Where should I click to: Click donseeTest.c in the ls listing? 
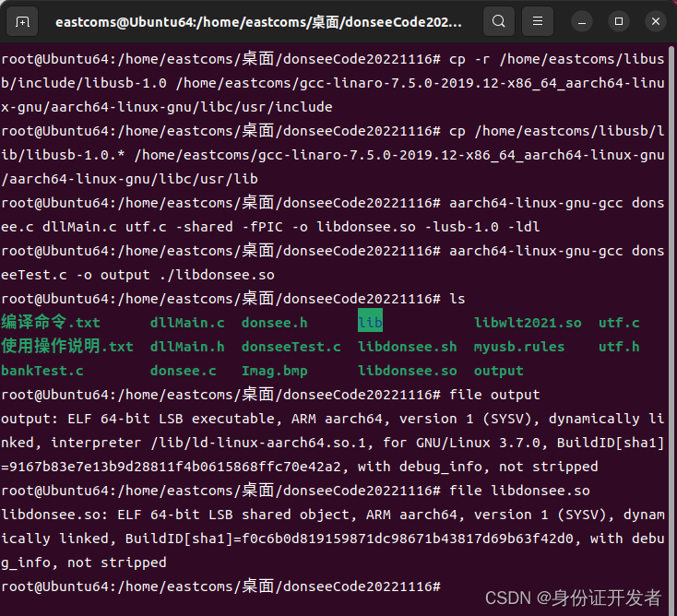pos(291,347)
